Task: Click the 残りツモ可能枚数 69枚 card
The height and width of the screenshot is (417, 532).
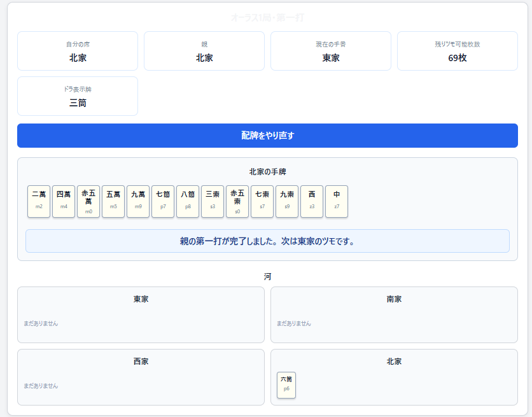Action: pos(458,51)
